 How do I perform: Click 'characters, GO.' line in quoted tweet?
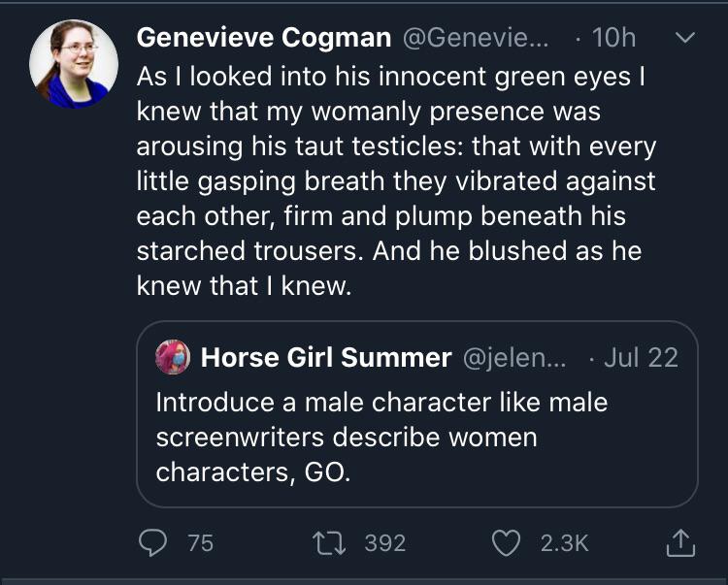[253, 472]
